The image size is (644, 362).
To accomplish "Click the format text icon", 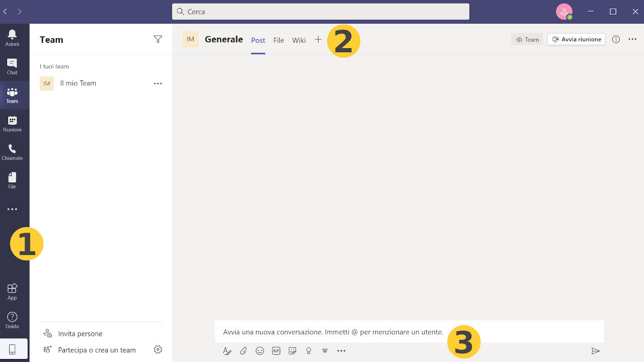I will pos(227,351).
